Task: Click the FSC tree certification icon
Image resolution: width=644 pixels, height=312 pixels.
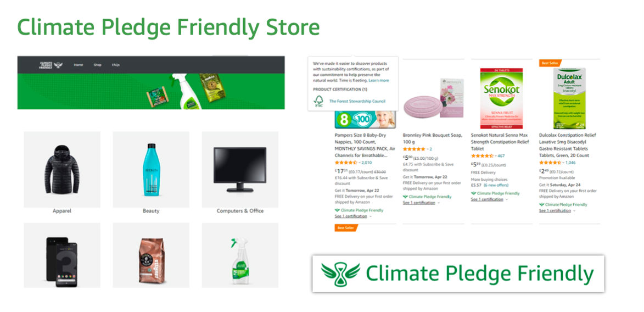Action: [x=318, y=102]
